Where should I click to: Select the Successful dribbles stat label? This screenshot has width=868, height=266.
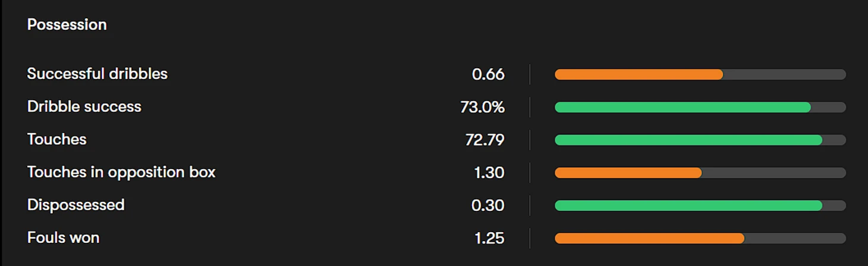click(x=98, y=74)
